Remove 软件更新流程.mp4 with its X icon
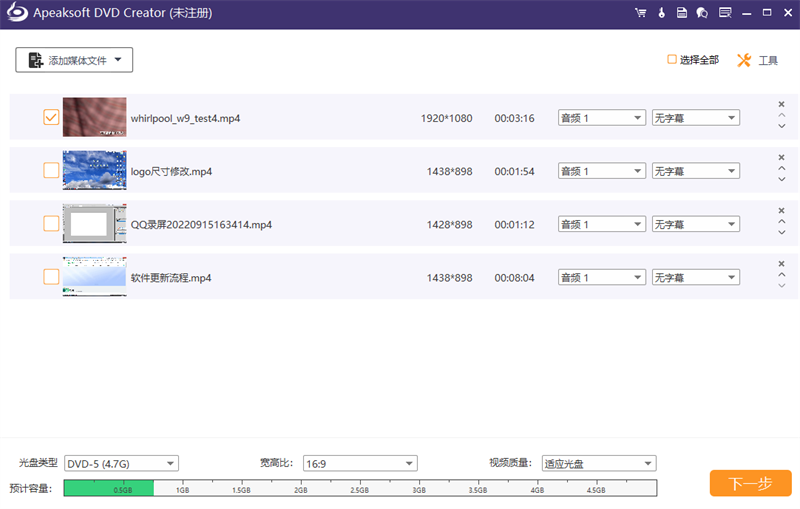Image resolution: width=800 pixels, height=509 pixels. 781,264
